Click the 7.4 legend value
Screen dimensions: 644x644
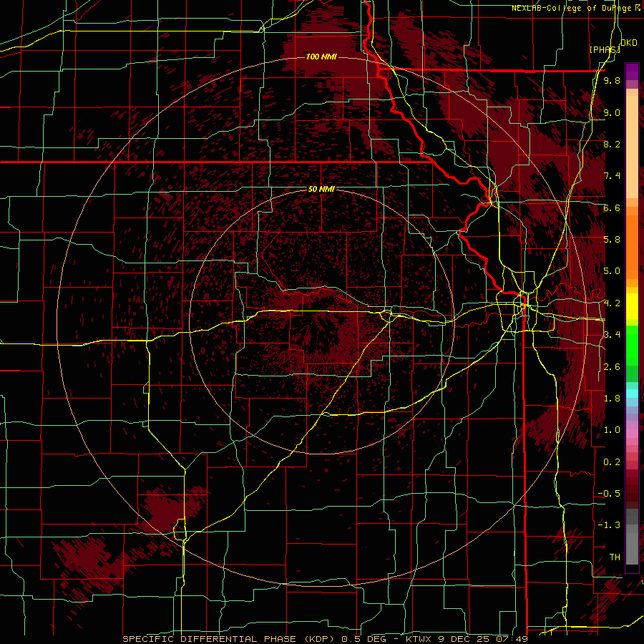click(x=612, y=176)
